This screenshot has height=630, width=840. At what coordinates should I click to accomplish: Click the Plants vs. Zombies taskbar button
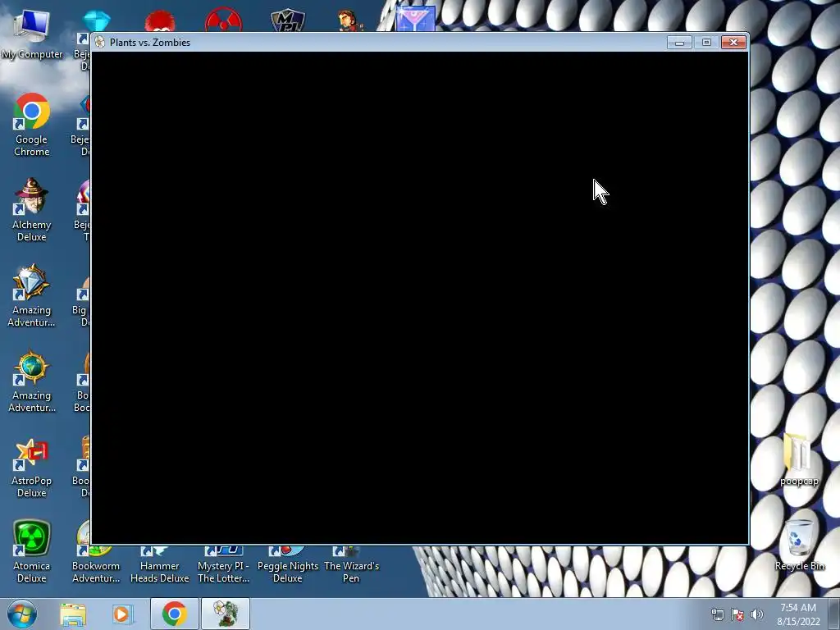tap(225, 614)
